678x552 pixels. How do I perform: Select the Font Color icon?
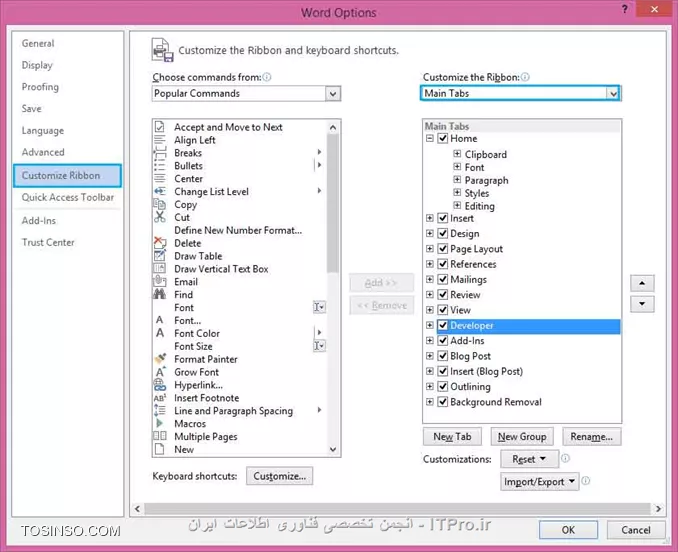tap(160, 333)
